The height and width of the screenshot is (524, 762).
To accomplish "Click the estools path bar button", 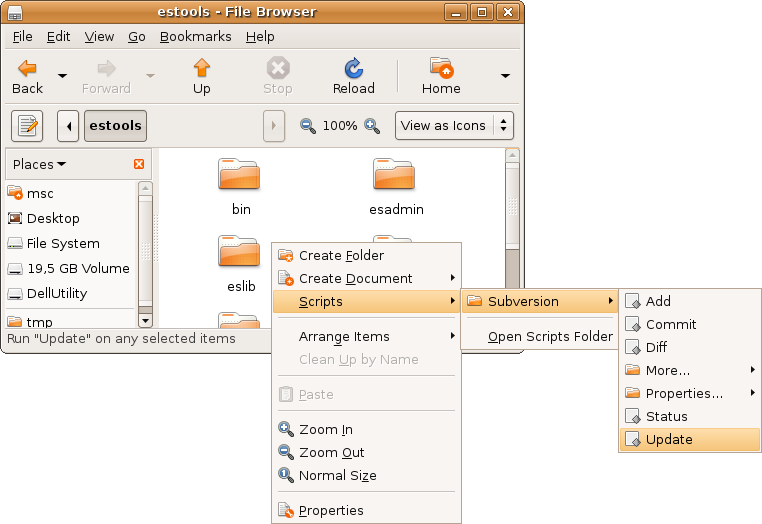I will [x=115, y=126].
